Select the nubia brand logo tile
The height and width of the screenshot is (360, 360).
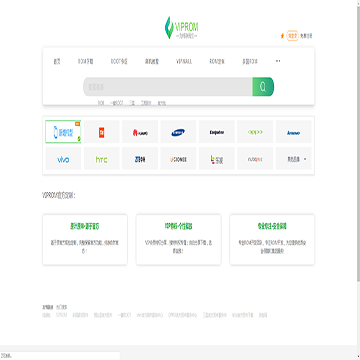point(255,159)
